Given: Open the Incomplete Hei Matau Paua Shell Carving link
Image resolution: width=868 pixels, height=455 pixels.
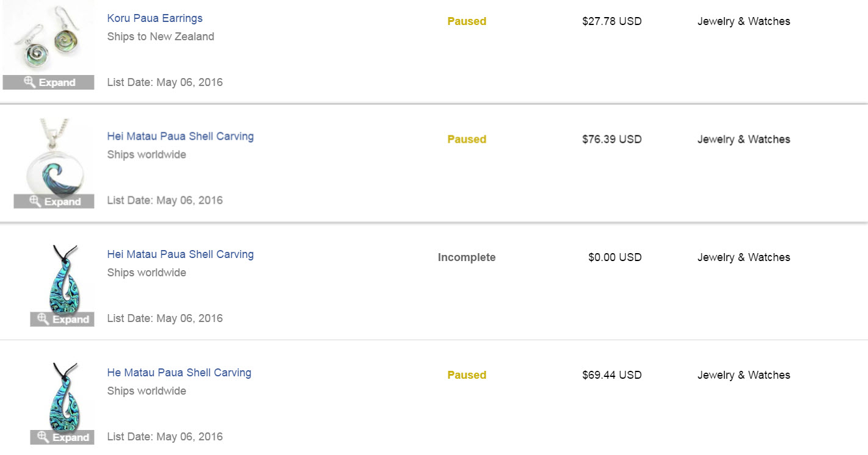Looking at the screenshot, I should coord(181,254).
